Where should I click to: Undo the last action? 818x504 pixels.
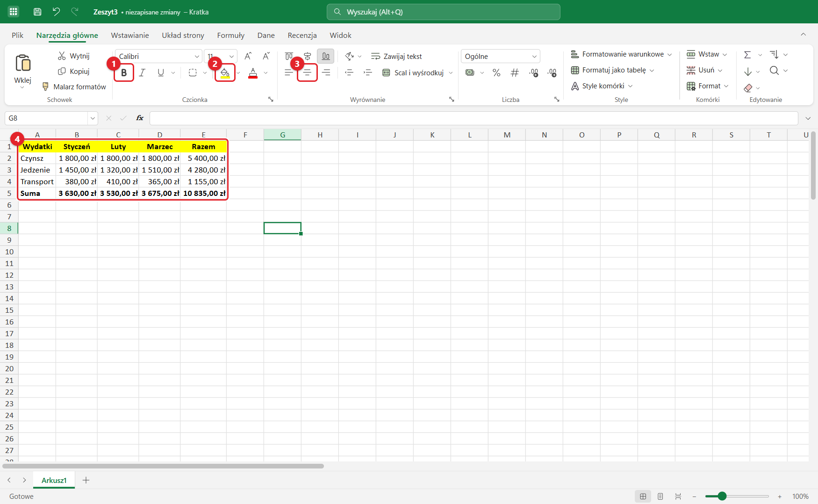pyautogui.click(x=57, y=12)
